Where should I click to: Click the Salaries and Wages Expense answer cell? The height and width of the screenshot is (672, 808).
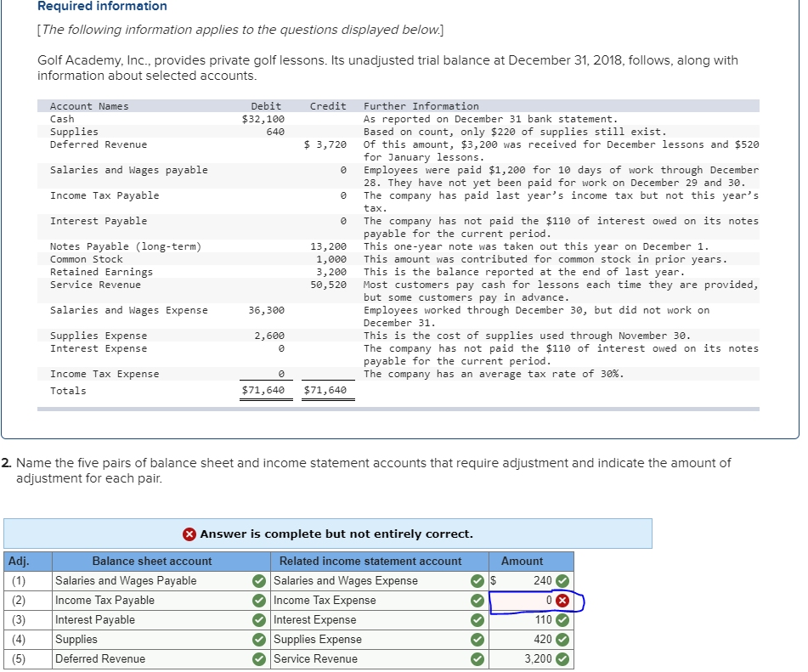(x=380, y=581)
